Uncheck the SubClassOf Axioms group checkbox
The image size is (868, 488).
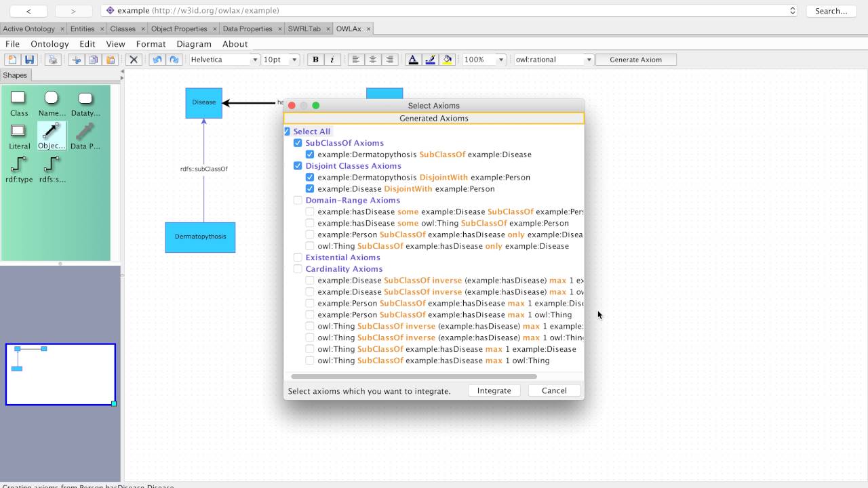point(298,143)
